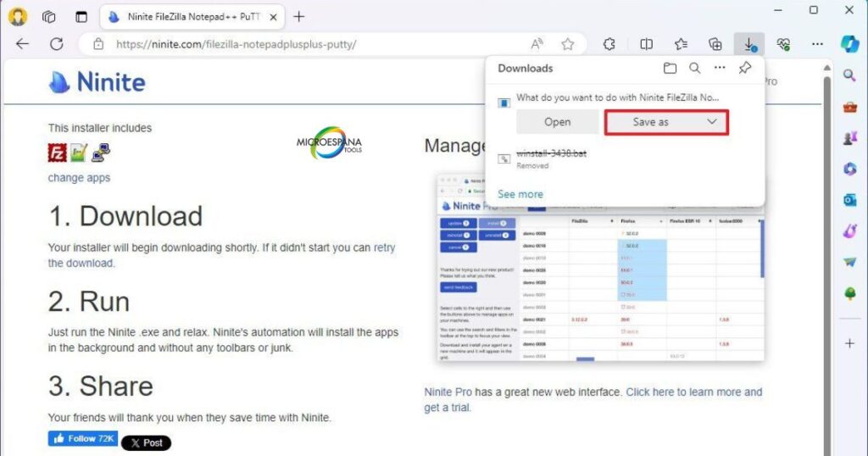
Task: Click the 1. Download heading
Action: pos(125,216)
